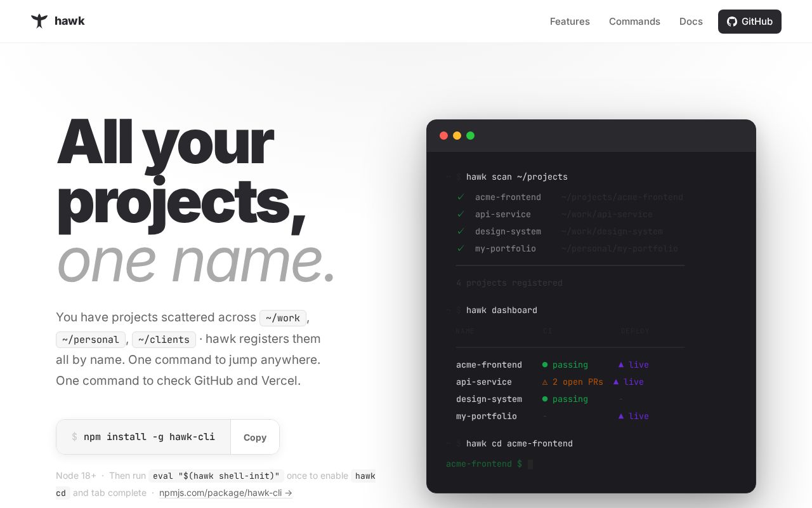Open the Features nav item
This screenshot has width=812, height=508.
pos(570,22)
